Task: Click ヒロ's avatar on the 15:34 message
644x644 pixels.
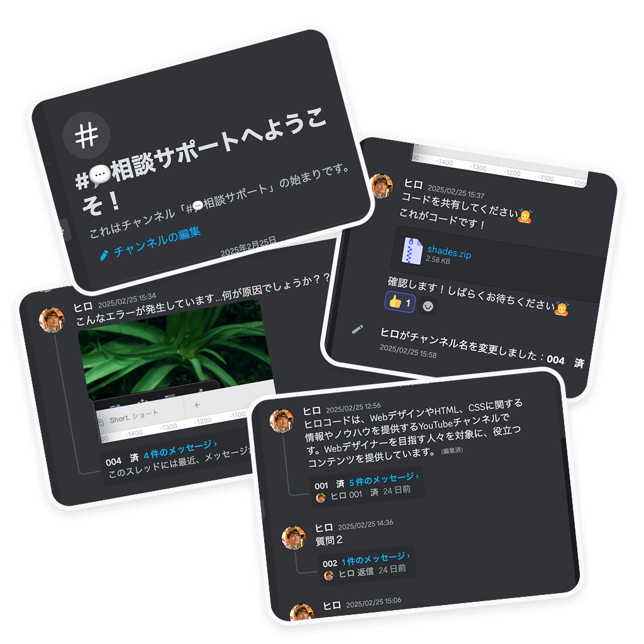Action: pyautogui.click(x=52, y=319)
